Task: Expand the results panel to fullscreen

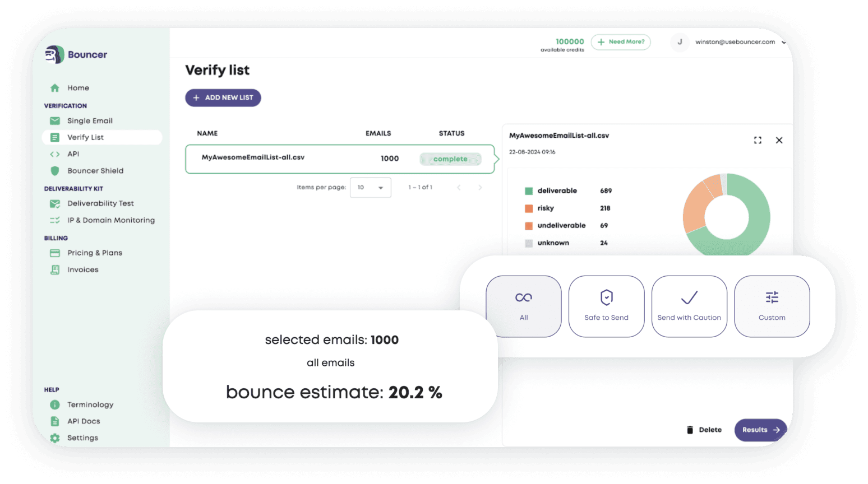Action: (758, 140)
